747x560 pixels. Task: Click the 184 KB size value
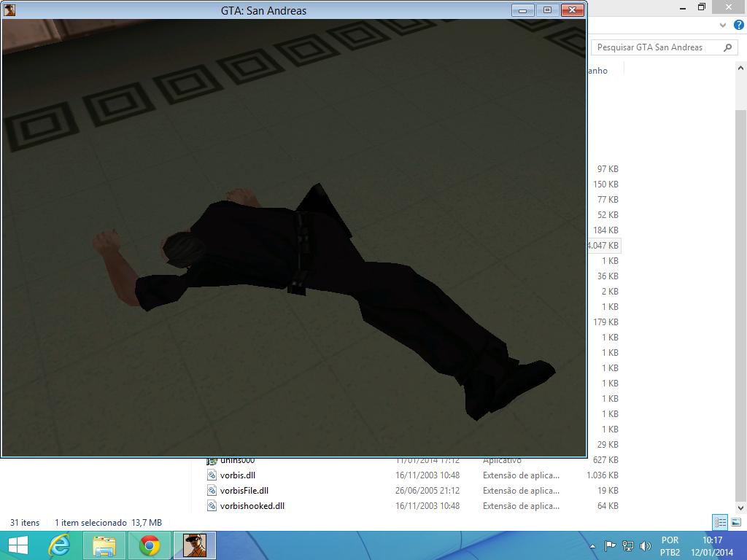(605, 230)
